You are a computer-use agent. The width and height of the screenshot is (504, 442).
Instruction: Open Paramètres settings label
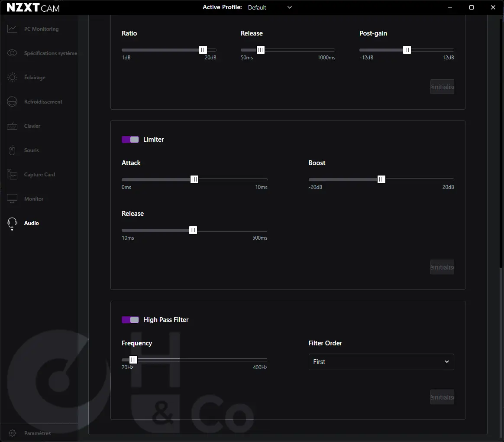[x=37, y=433]
